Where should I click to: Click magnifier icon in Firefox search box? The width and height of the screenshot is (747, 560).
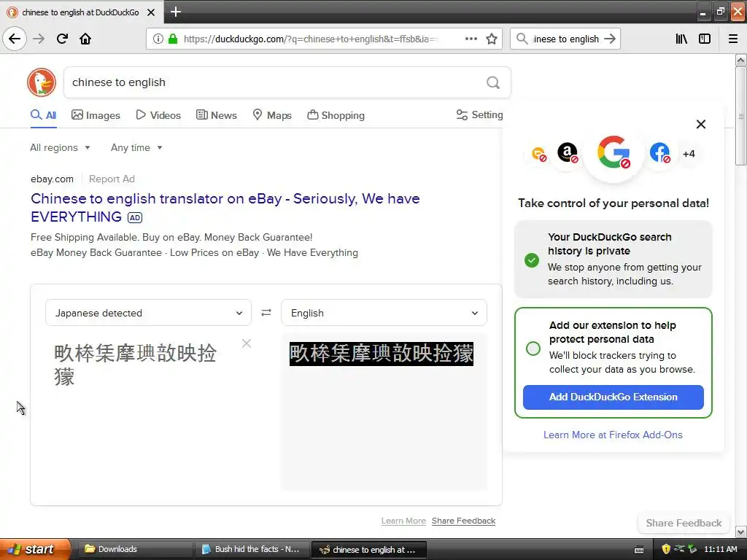(522, 39)
